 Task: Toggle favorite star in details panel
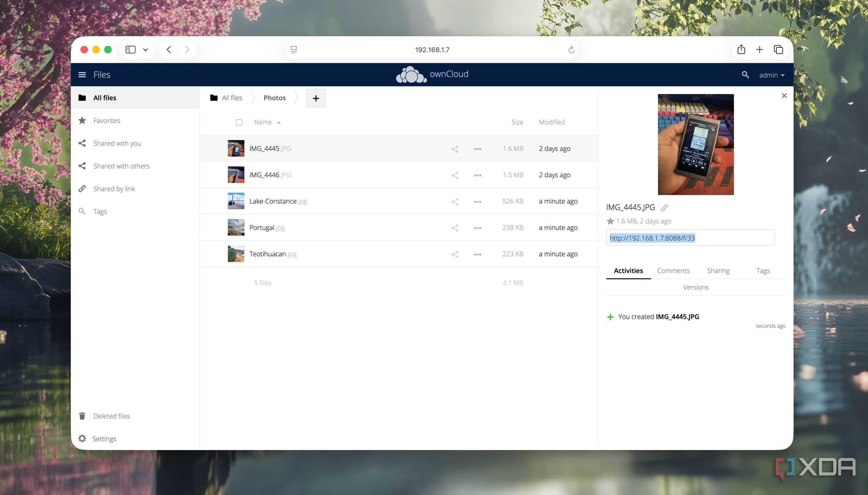610,221
